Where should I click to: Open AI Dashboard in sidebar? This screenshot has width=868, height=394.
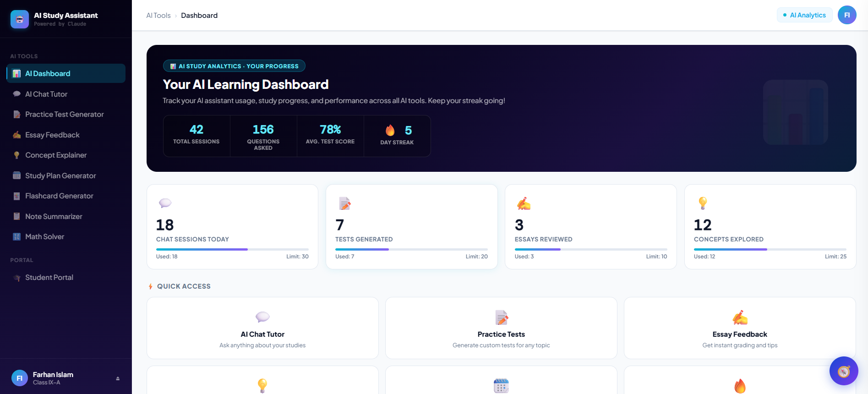[66, 73]
